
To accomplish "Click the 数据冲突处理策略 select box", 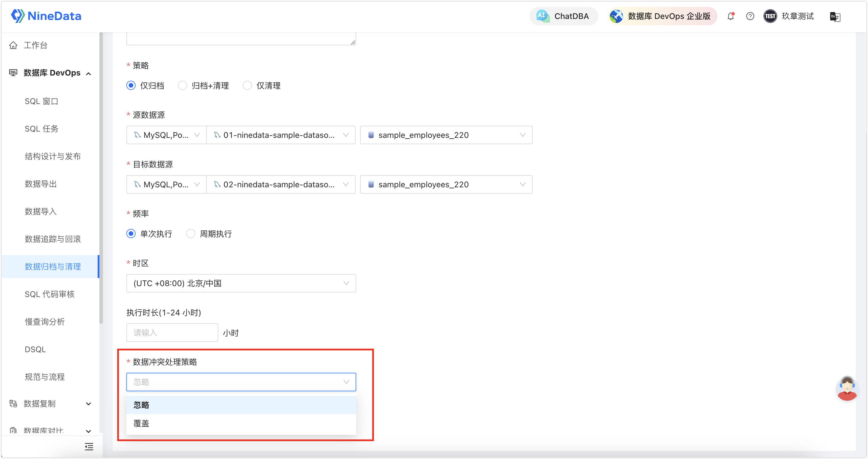I will pyautogui.click(x=241, y=382).
